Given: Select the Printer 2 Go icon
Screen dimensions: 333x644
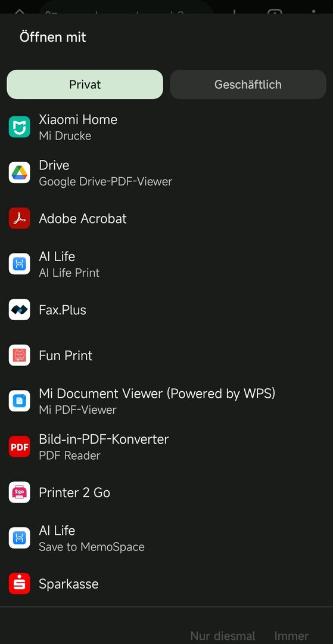Looking at the screenshot, I should point(19,492).
